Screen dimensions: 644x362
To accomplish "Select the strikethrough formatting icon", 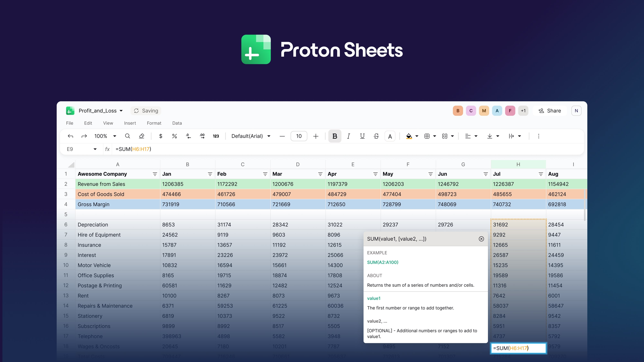I will tap(376, 136).
